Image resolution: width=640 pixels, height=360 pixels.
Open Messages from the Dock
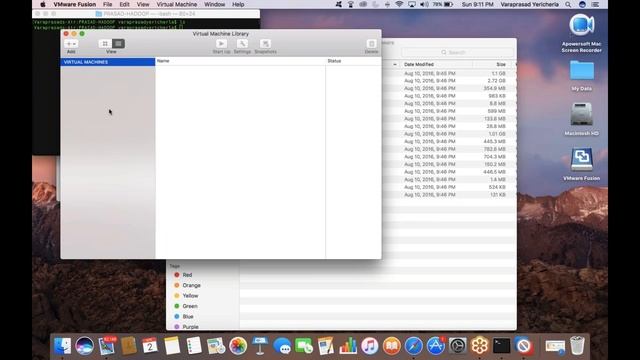click(x=282, y=346)
